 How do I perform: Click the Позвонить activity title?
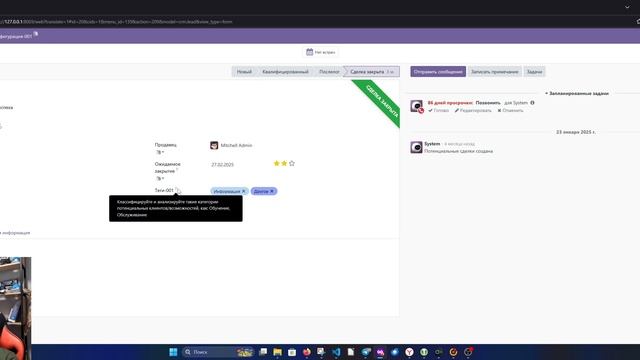[x=488, y=103]
